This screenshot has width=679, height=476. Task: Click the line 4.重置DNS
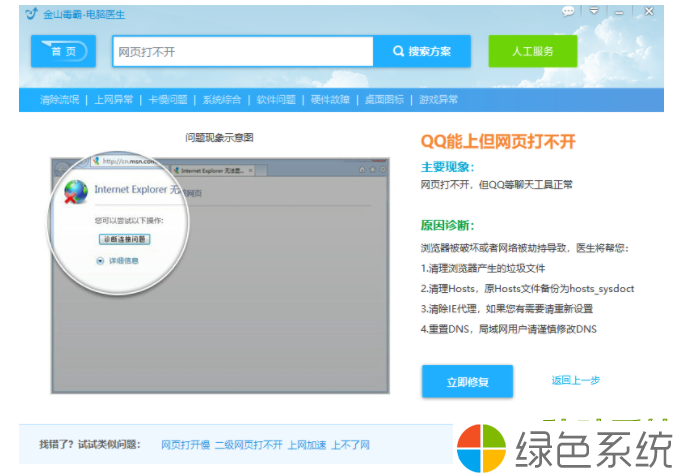(x=508, y=329)
